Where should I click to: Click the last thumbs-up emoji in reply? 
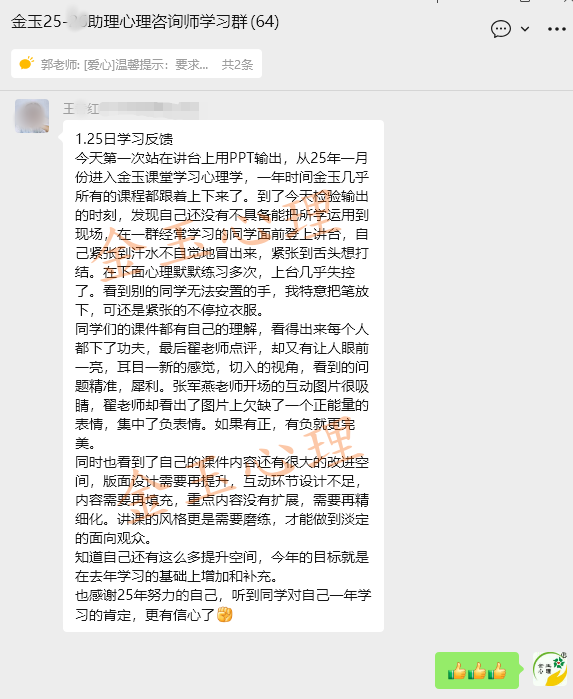click(x=497, y=671)
